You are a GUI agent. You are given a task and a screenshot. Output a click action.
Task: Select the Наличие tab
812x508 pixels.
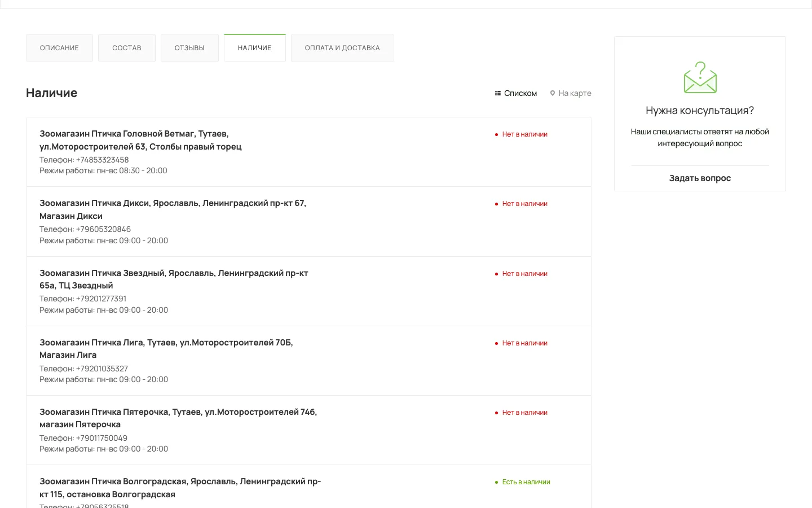[x=255, y=48]
